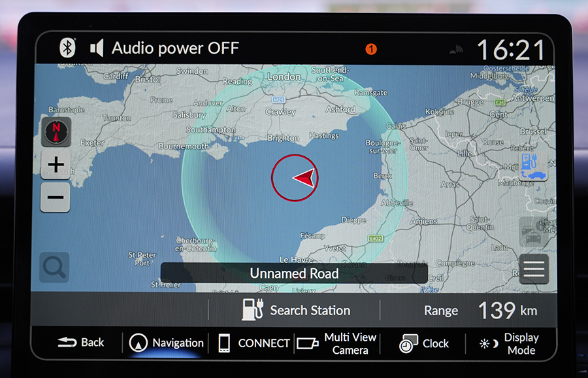Tap Brighton on the map
Image resolution: width=588 pixels, height=378 pixels.
point(283,138)
